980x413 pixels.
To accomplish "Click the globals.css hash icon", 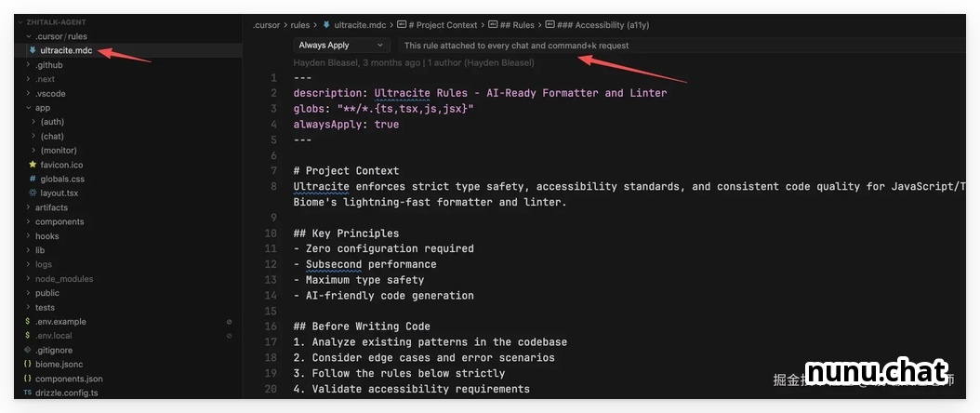I will pos(33,179).
